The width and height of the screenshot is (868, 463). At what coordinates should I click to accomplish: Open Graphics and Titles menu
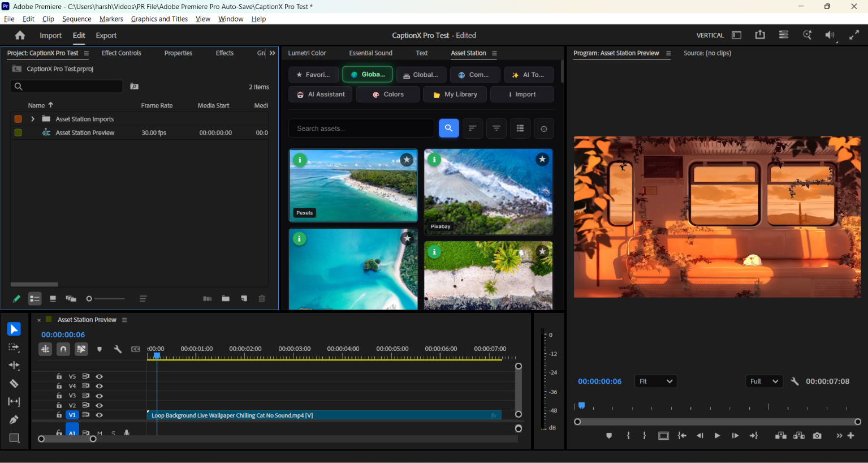point(159,19)
